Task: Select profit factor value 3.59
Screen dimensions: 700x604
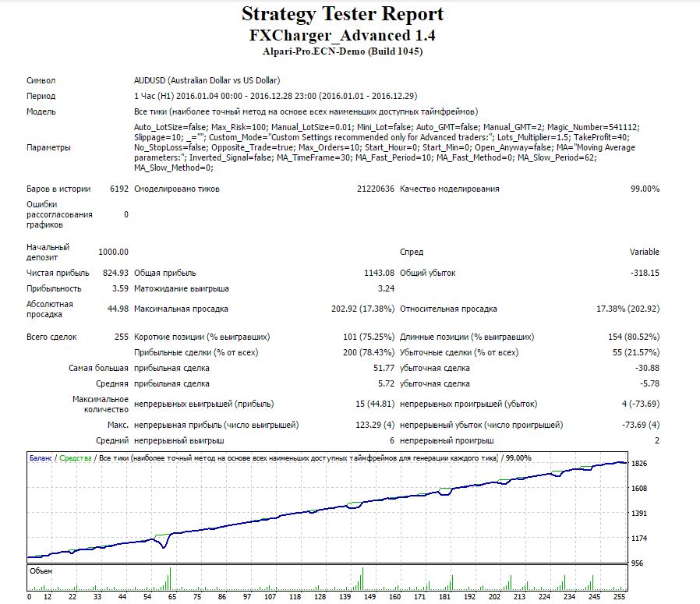Action: (120, 288)
